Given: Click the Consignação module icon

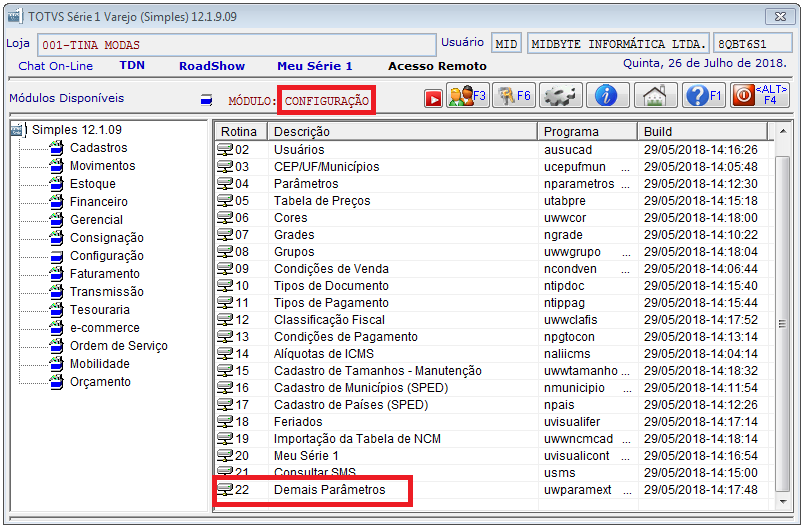Looking at the screenshot, I should 57,238.
